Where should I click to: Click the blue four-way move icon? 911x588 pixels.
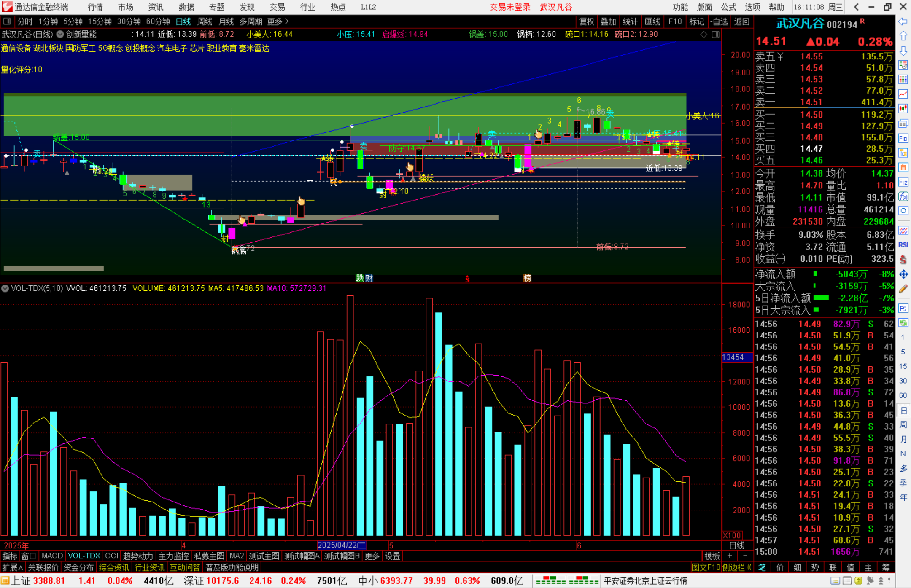tap(903, 274)
